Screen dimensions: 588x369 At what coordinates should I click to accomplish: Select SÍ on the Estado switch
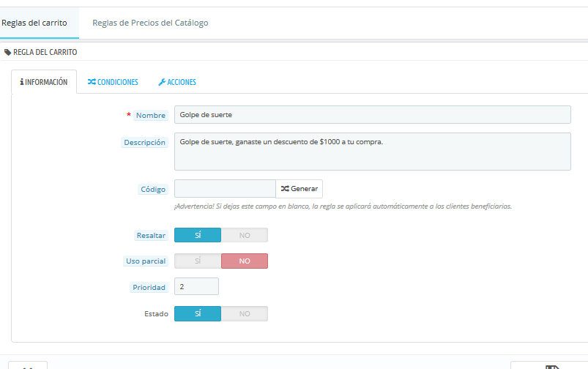click(198, 313)
